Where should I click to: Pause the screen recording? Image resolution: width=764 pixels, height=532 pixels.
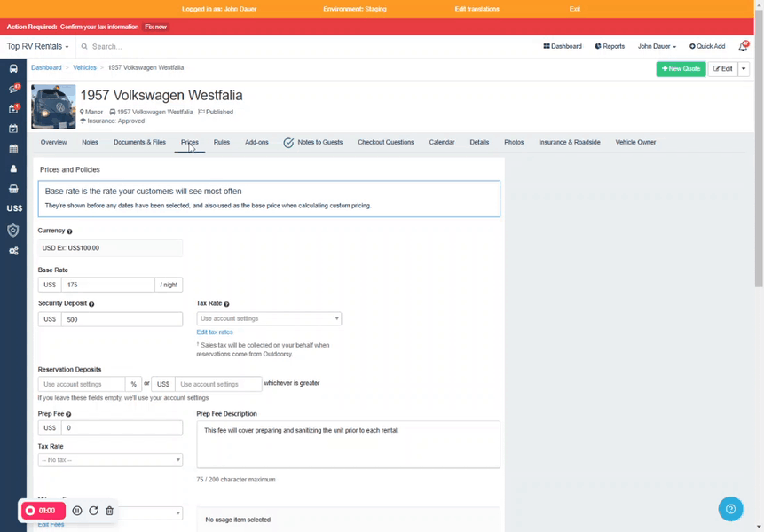[x=76, y=511]
